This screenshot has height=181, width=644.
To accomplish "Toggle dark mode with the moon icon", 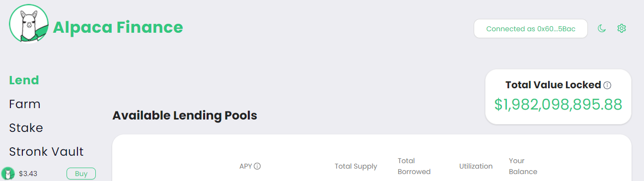I will click(x=602, y=29).
